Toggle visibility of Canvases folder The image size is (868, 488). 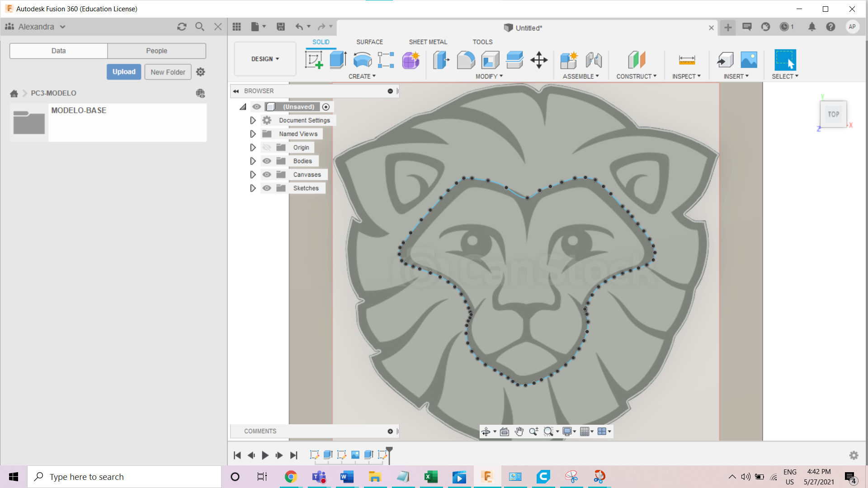point(267,174)
